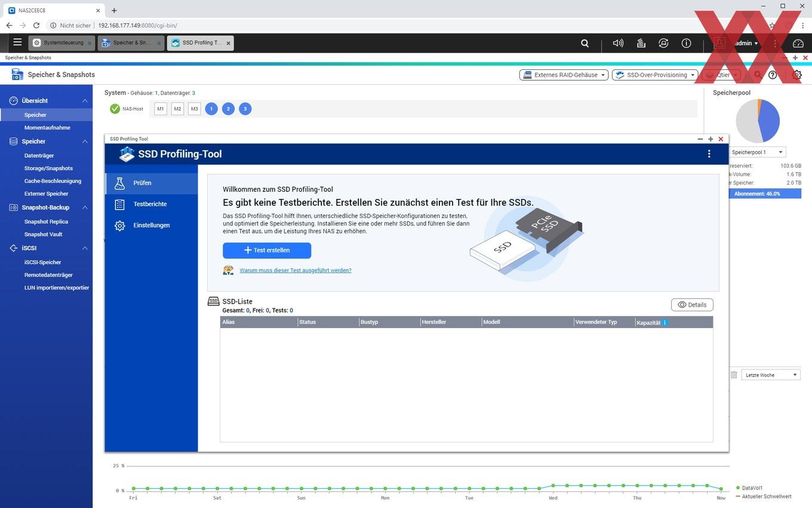Screen dimensions: 812x508
Task: Open Speicherpool 1 selector
Action: (x=757, y=152)
